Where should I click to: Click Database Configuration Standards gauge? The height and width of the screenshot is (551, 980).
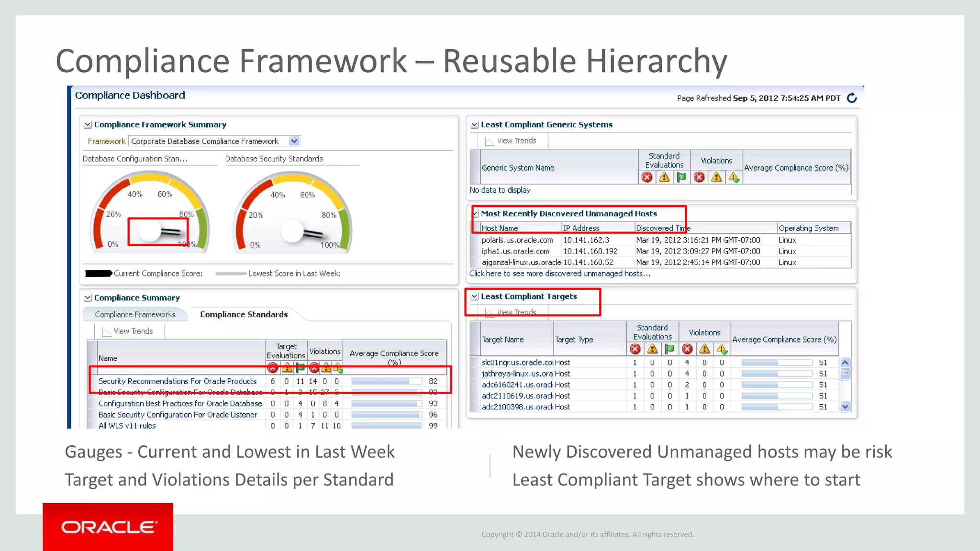(150, 213)
